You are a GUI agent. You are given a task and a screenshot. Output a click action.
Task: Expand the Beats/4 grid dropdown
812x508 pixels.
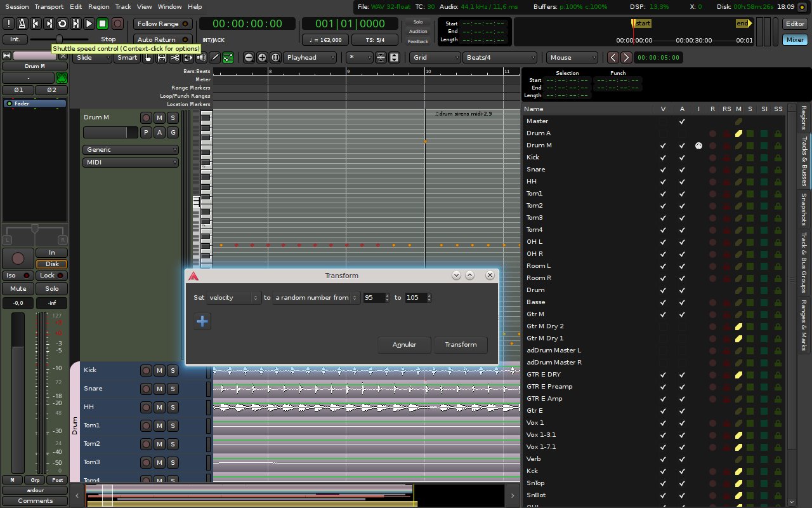(x=500, y=58)
